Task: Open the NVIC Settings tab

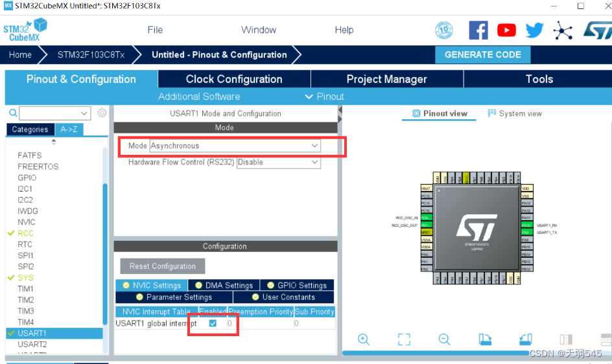Action: (152, 285)
